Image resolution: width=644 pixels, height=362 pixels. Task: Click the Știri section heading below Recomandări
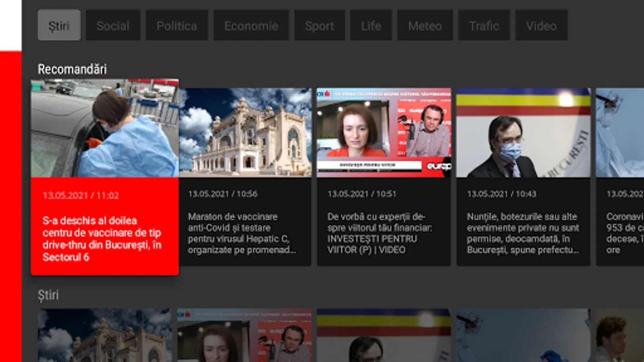48,295
